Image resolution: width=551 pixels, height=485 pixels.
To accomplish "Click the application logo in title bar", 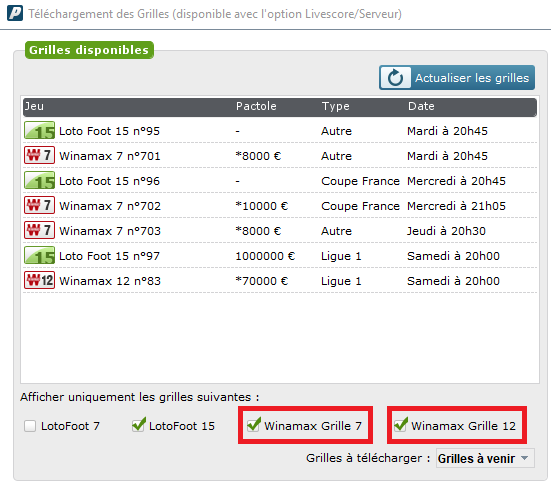I will tap(15, 13).
